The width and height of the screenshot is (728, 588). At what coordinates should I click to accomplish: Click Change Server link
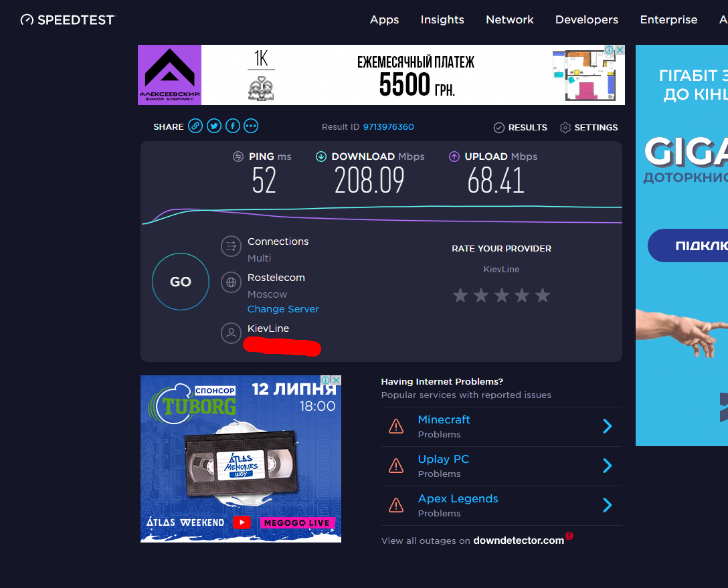pyautogui.click(x=283, y=309)
